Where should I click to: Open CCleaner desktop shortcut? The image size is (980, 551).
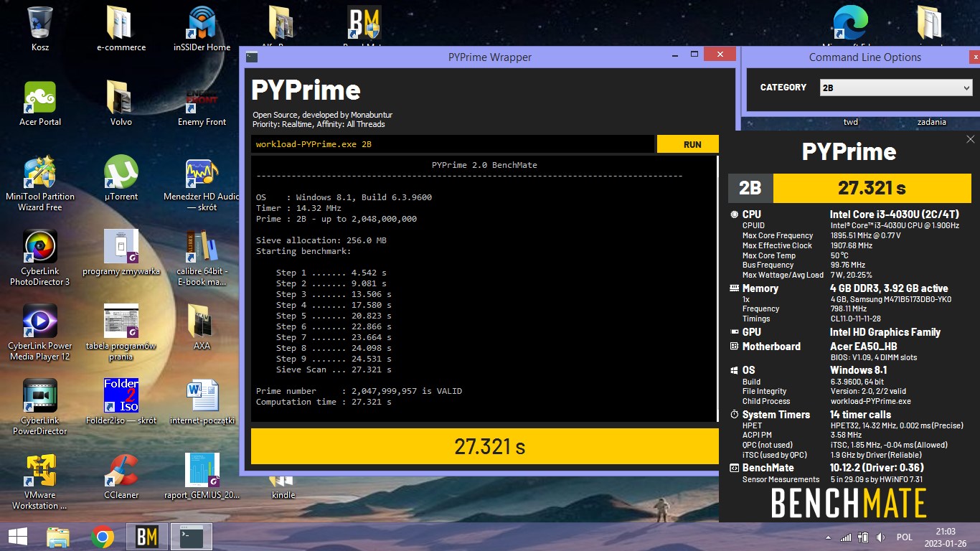coord(121,476)
